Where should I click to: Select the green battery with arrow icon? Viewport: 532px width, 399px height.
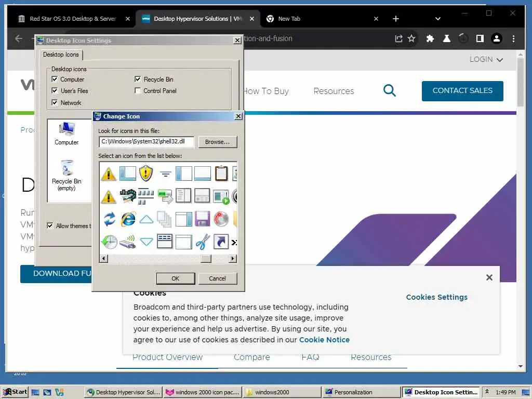(x=165, y=196)
